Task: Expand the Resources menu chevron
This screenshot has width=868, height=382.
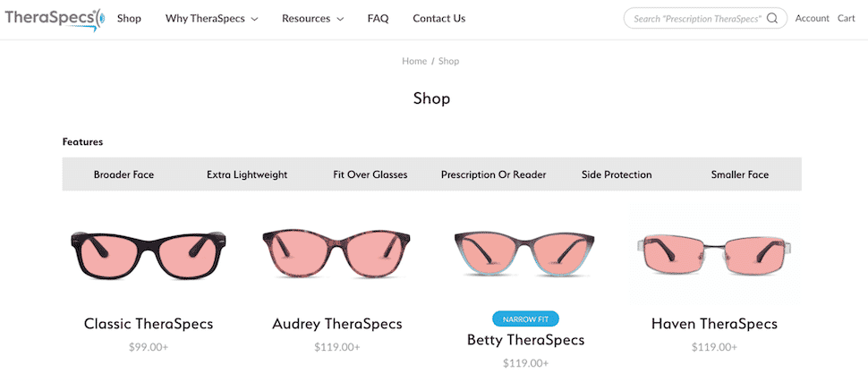Action: 340,19
